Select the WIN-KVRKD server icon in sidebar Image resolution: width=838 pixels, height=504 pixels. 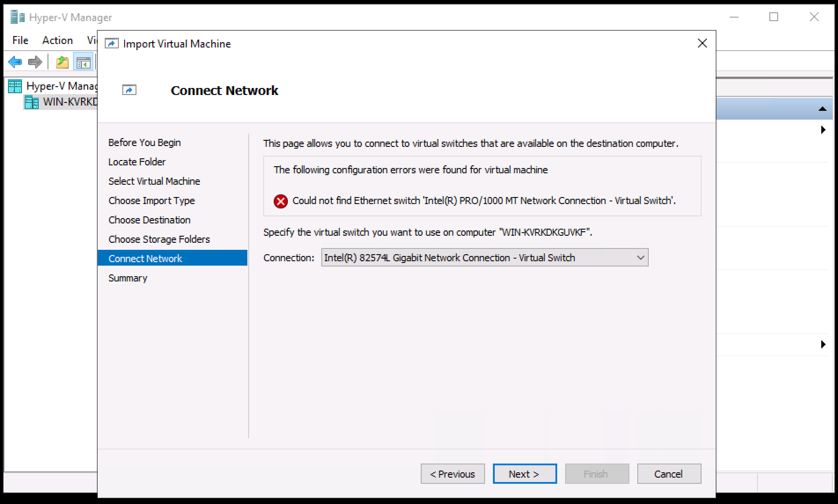pyautogui.click(x=31, y=102)
